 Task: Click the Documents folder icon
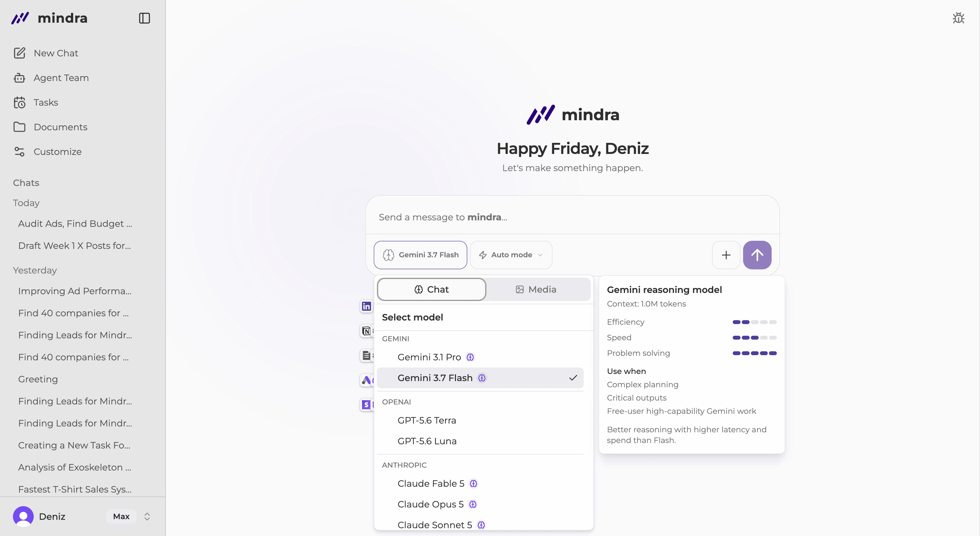[19, 127]
